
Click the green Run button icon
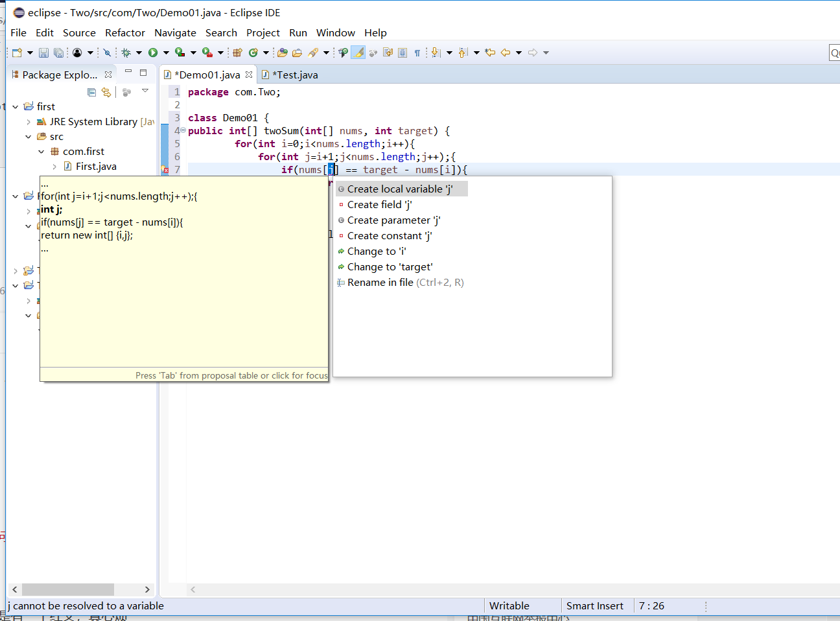point(153,53)
